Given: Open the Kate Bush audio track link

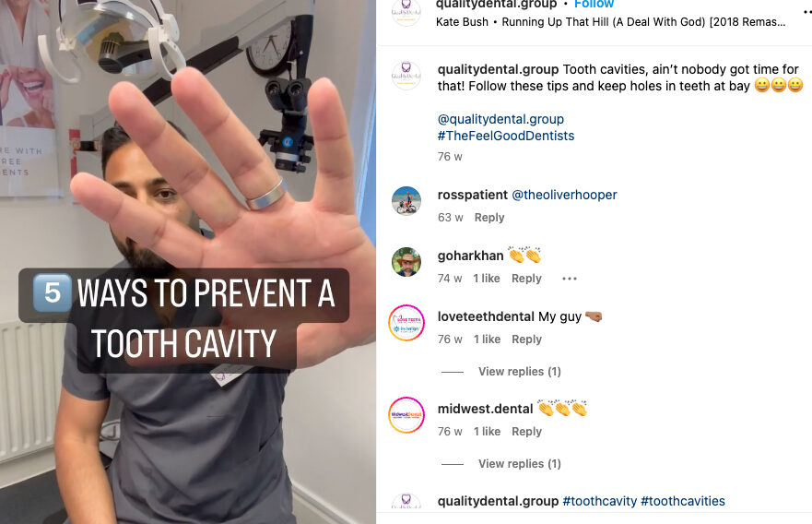Looking at the screenshot, I should pos(610,22).
